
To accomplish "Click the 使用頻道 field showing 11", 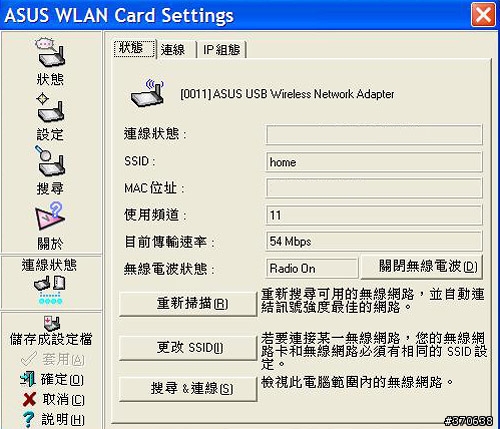I will pos(374,215).
